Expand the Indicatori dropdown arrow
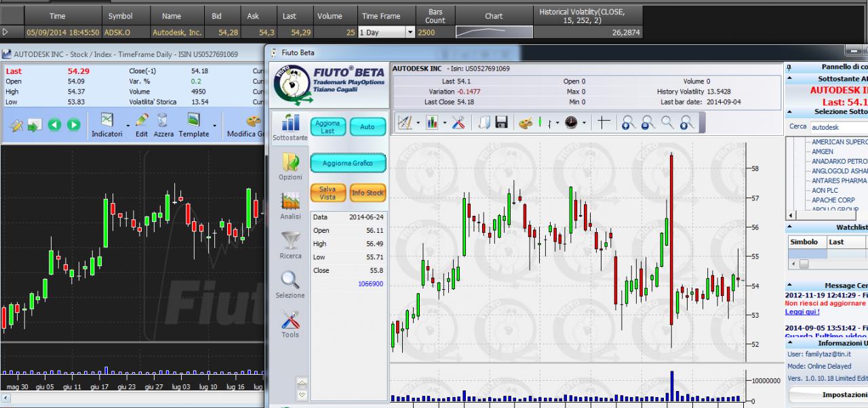Viewport: 868px width, 408px height. [x=127, y=126]
